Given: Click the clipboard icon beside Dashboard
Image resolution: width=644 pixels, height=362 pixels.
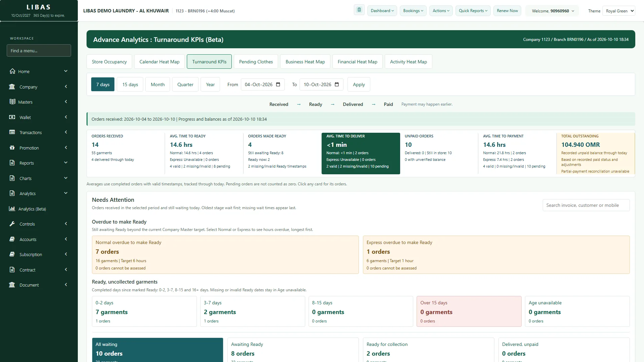Looking at the screenshot, I should click(359, 10).
